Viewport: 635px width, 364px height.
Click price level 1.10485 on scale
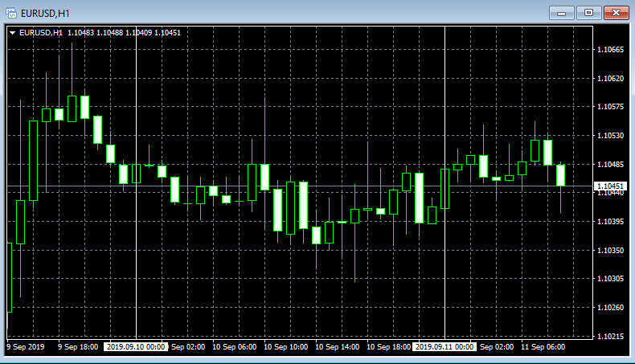tap(610, 165)
